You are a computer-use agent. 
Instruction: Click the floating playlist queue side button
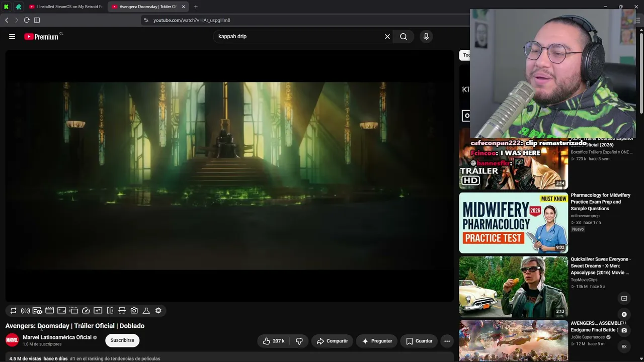[x=624, y=346]
